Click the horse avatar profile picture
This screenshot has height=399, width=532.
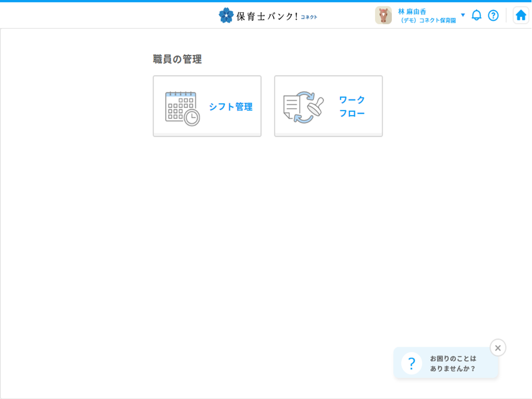(x=383, y=15)
